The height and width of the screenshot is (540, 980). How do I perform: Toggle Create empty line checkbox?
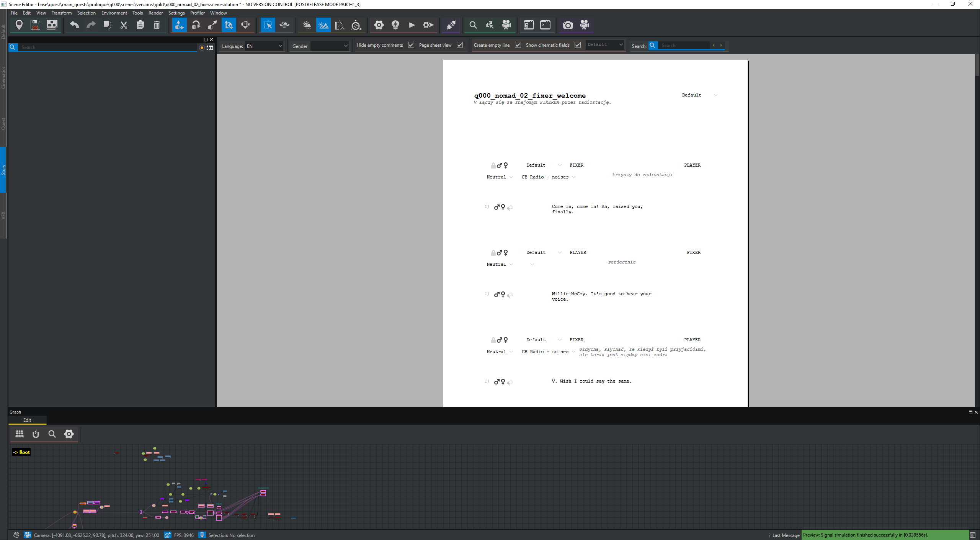(518, 45)
